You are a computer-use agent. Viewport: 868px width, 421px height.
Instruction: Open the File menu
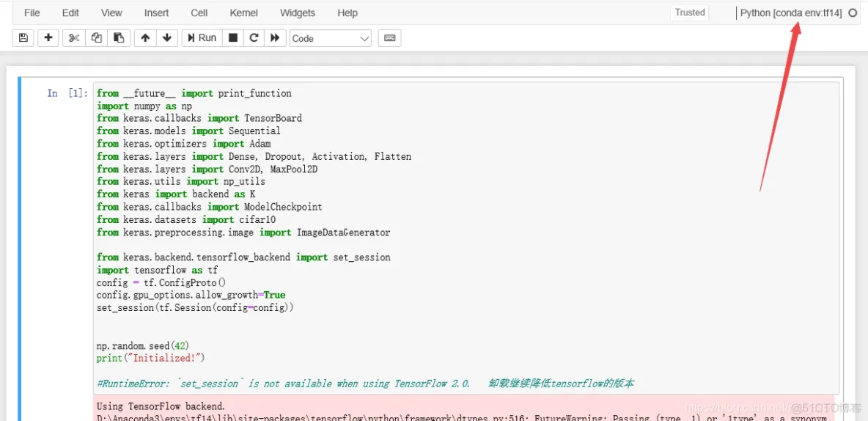(32, 12)
